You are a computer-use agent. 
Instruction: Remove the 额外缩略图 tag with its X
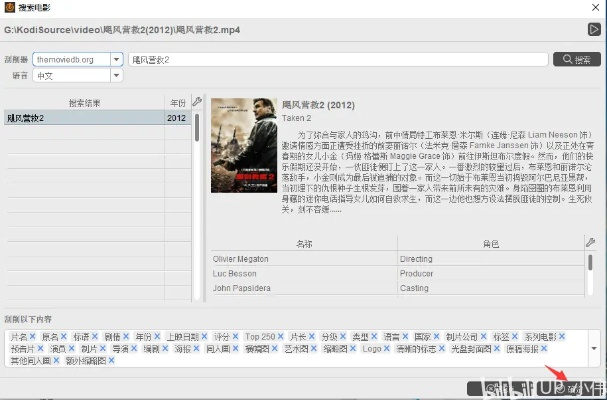pyautogui.click(x=111, y=361)
